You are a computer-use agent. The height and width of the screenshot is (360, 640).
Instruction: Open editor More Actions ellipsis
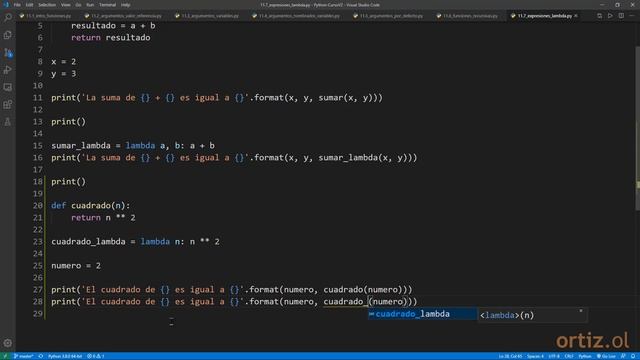(632, 16)
